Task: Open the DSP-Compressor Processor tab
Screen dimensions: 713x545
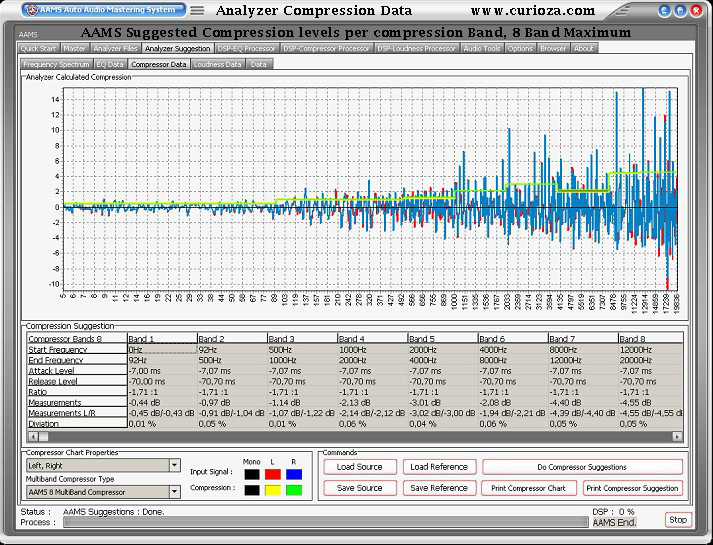Action: [326, 48]
